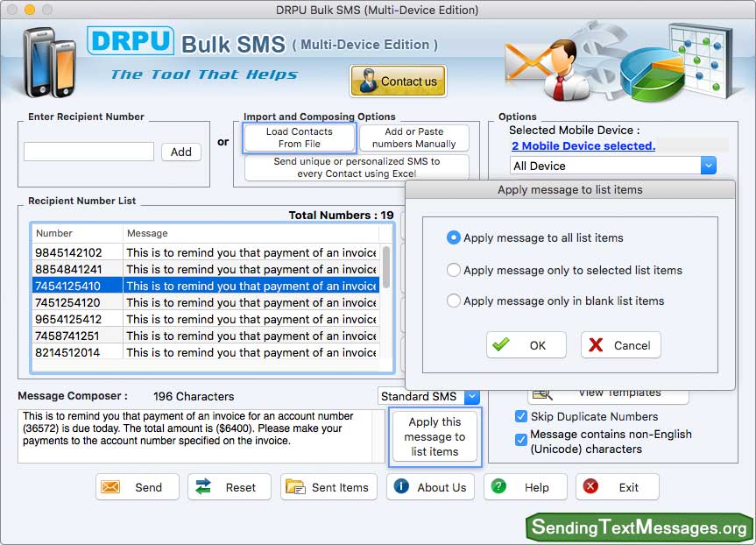The height and width of the screenshot is (545, 756).
Task: Toggle non-English Unicode characters checkbox
Action: 520,439
